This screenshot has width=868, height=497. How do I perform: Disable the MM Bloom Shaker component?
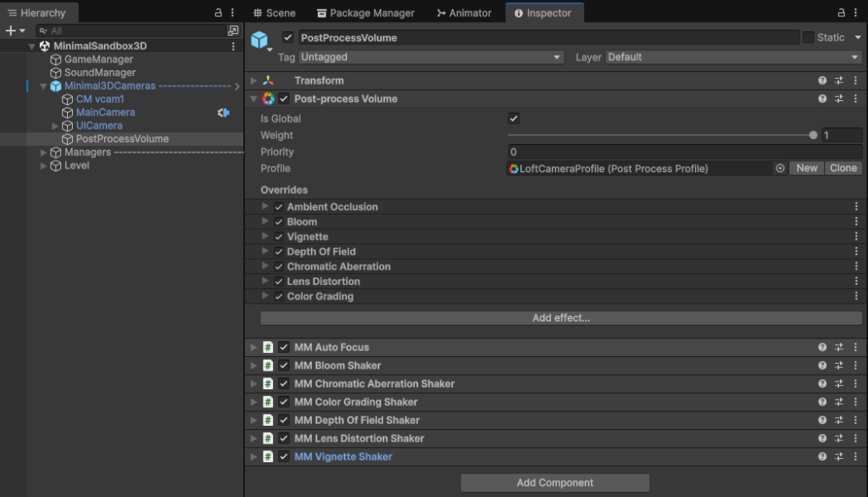pyautogui.click(x=284, y=366)
